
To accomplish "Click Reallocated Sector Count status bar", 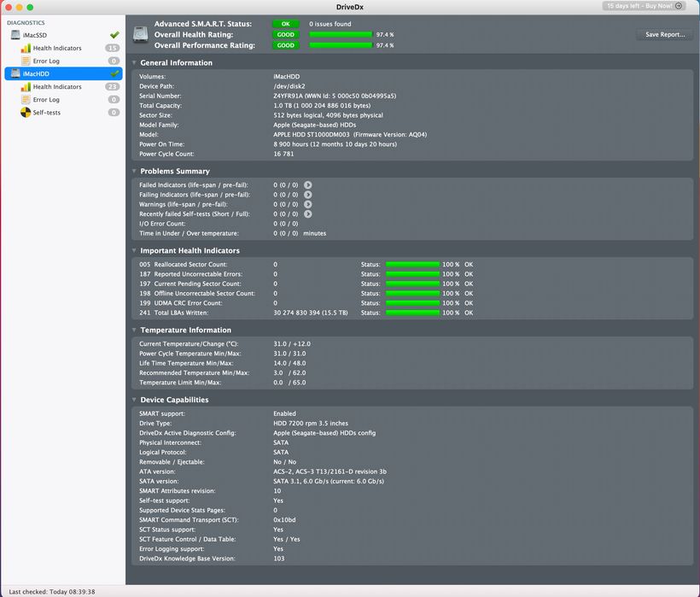I will tap(412, 265).
